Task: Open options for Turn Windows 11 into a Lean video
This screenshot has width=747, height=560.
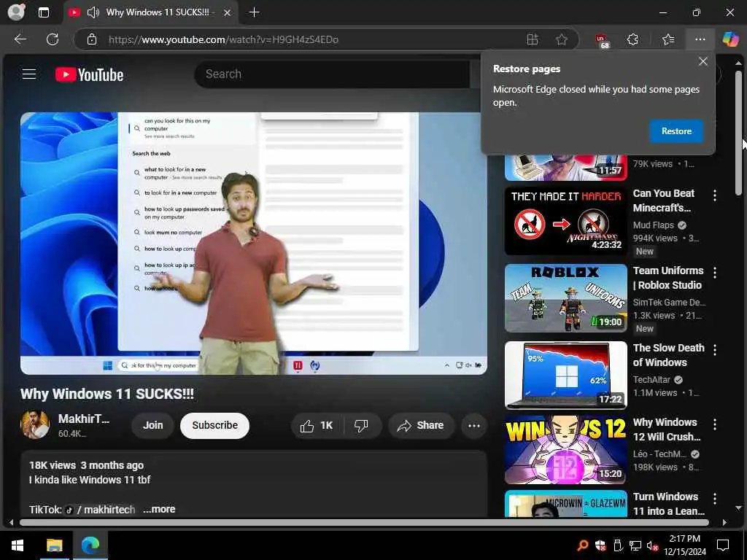Action: coord(715,499)
